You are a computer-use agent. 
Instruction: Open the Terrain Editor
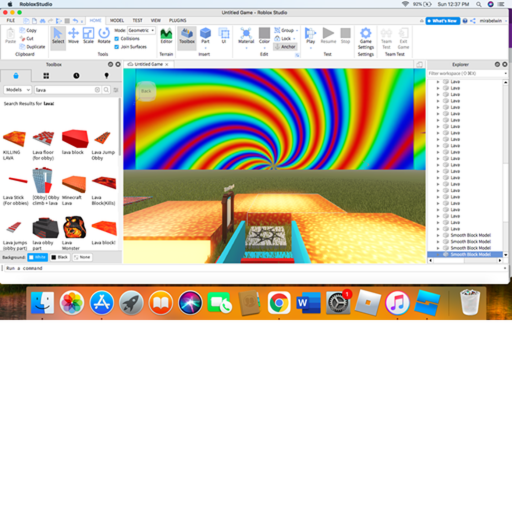point(166,35)
